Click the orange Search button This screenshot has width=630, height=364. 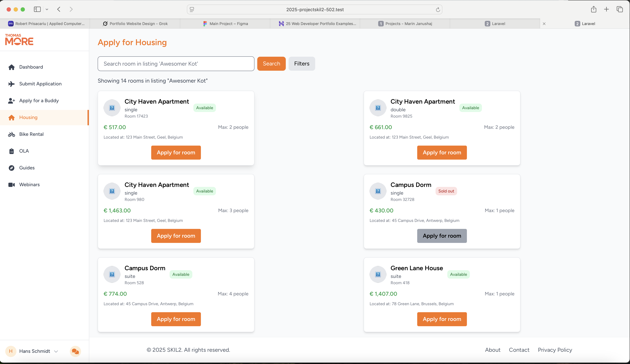271,64
